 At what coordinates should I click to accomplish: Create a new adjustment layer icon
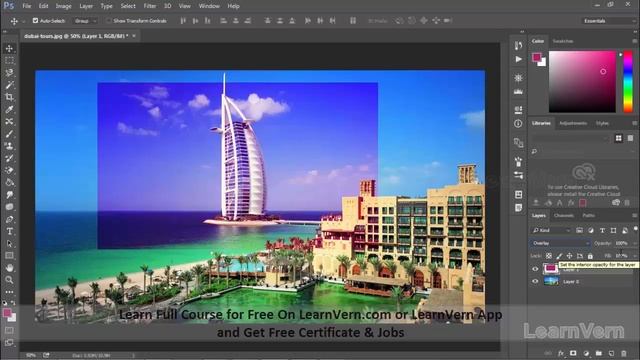[x=586, y=353]
